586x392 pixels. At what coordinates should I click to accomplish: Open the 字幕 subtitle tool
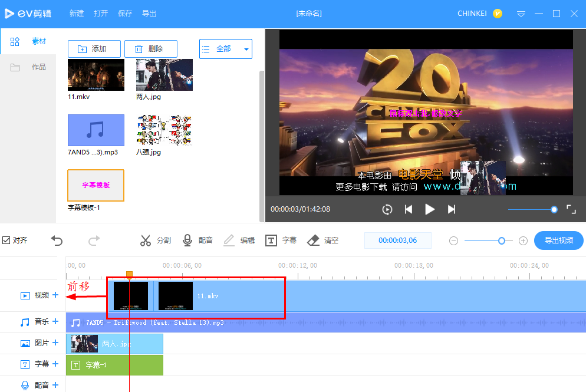click(281, 240)
